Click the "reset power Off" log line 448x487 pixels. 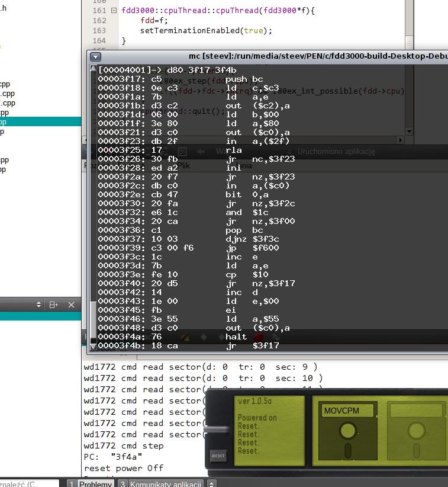(x=124, y=468)
